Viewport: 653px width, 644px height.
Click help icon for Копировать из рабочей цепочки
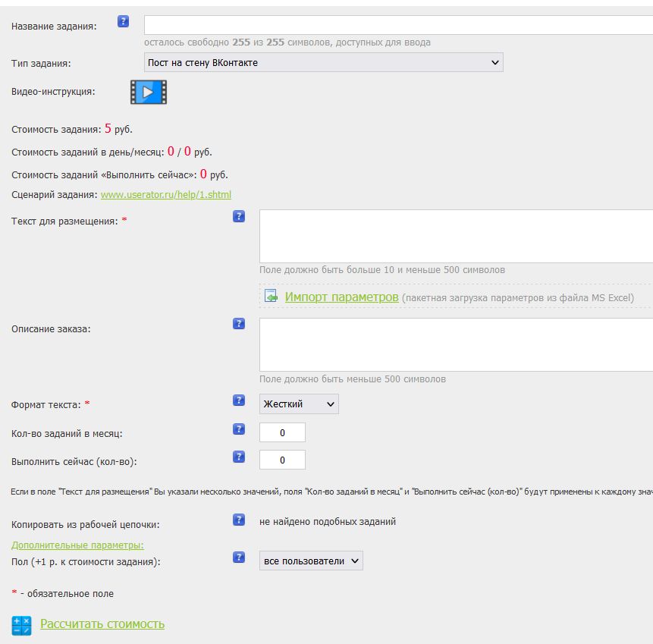click(x=239, y=520)
